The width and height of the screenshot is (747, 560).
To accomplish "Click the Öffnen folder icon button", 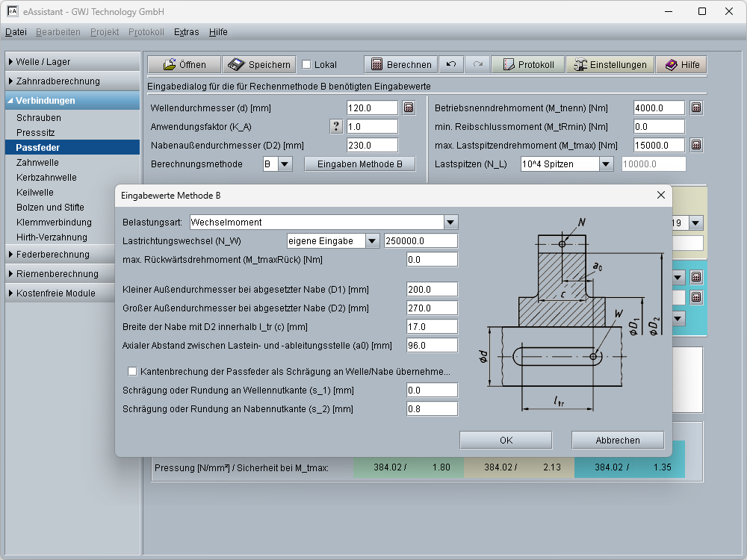I will 184,65.
